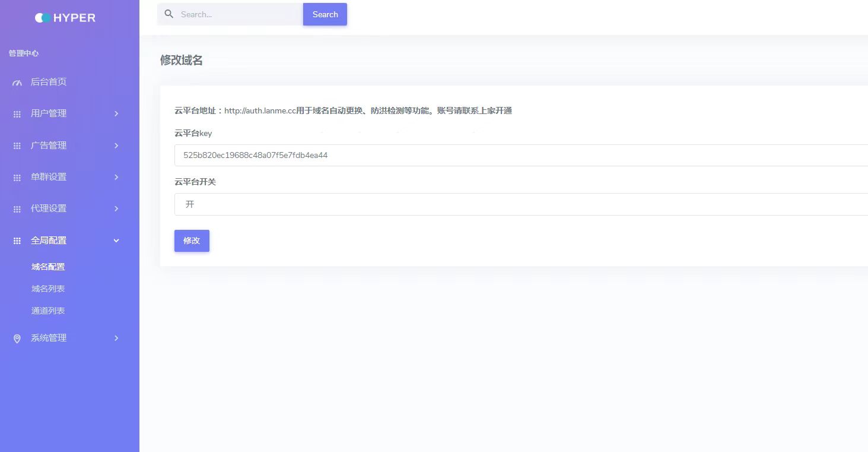
Task: Expand the 代理设置 chevron
Action: point(116,208)
